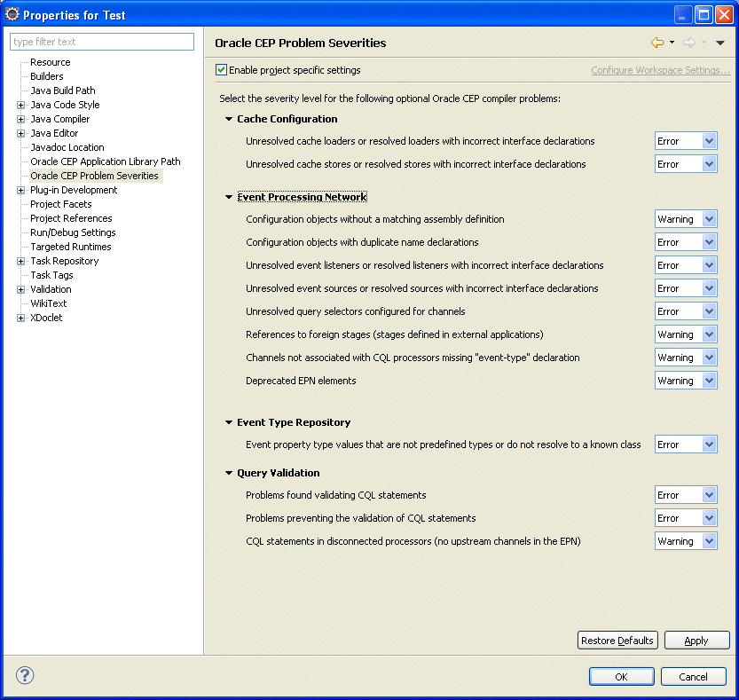Select Resource in the properties tree
This screenshot has width=739, height=700.
50,62
